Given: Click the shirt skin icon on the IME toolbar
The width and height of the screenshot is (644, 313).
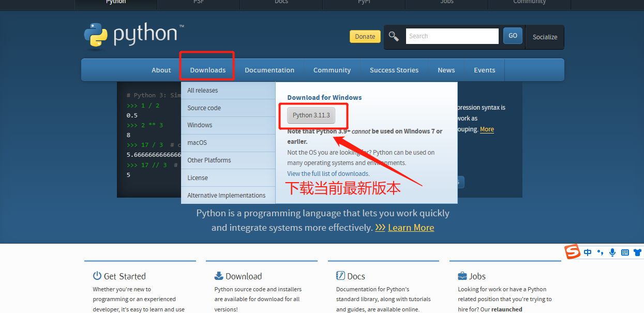Looking at the screenshot, I should point(637,252).
